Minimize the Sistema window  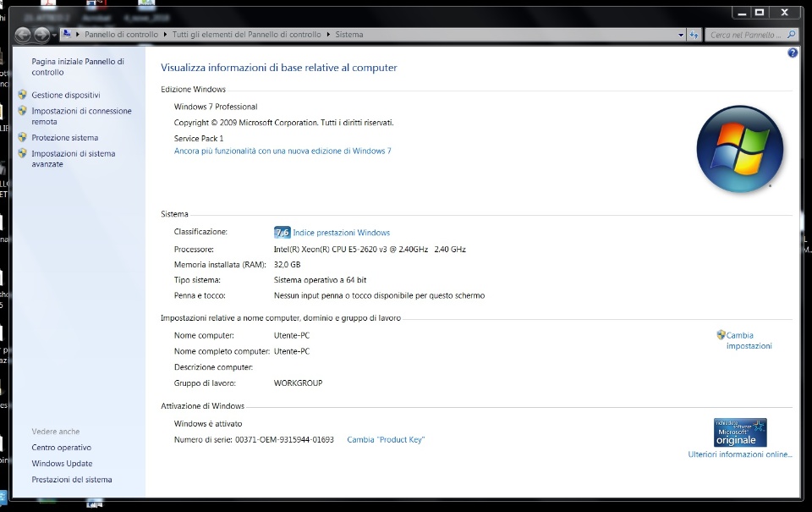point(742,13)
